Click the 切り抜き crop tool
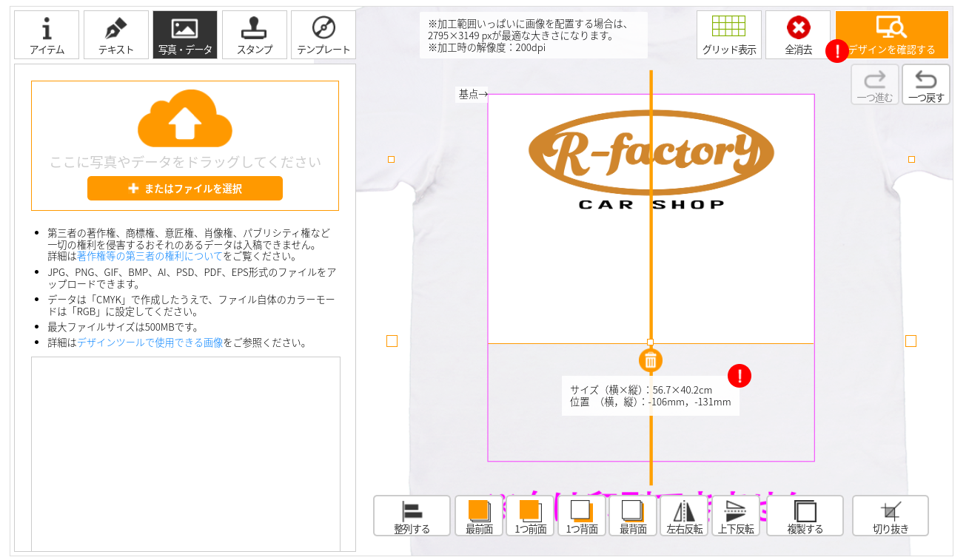Screen dimensions: 969x560 891,516
